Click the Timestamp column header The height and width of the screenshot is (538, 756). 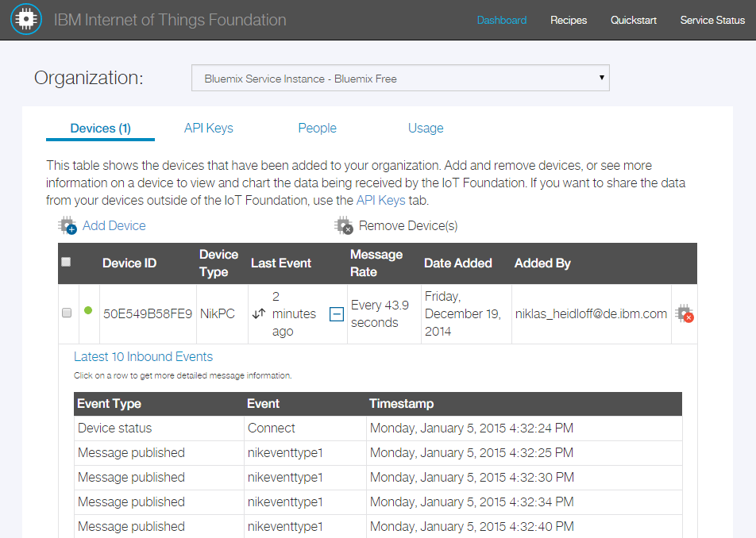[401, 404]
